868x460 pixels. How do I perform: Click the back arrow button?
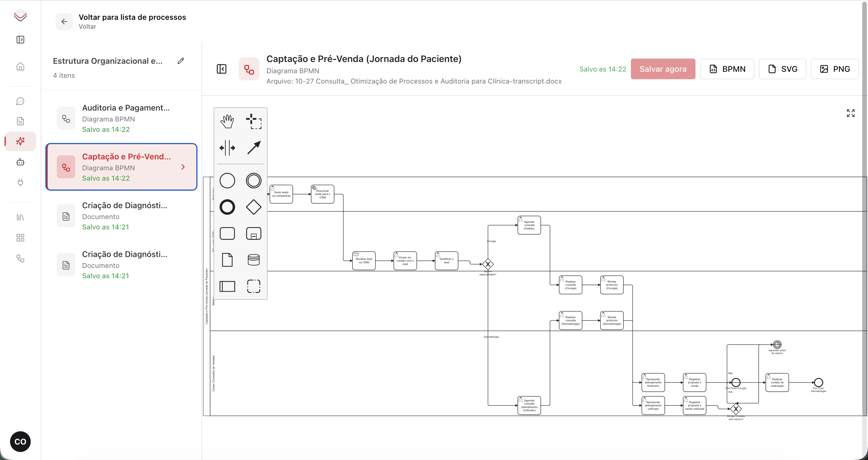tap(64, 22)
